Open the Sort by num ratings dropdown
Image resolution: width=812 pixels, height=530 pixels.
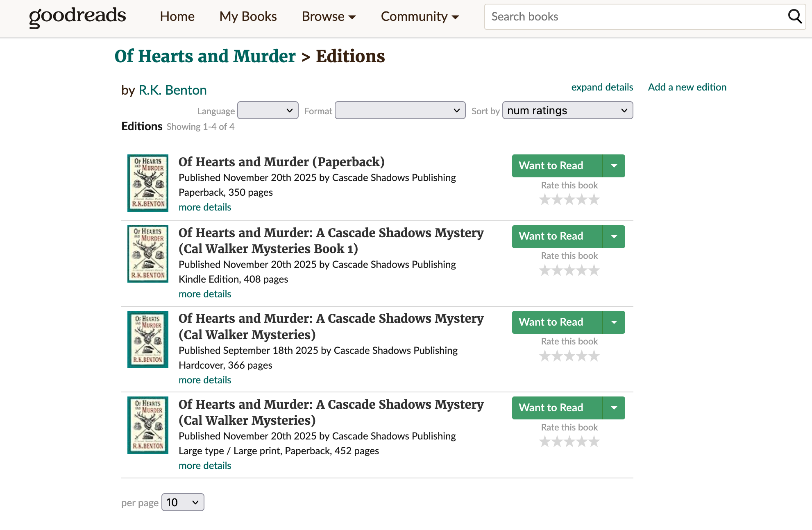[x=567, y=111]
